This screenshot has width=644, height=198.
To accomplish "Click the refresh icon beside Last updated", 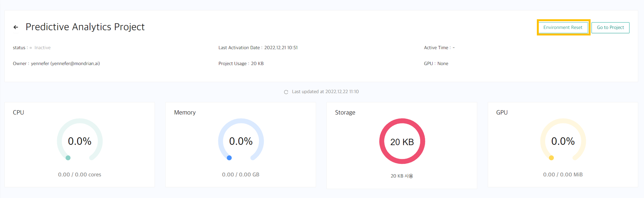I will (x=286, y=92).
